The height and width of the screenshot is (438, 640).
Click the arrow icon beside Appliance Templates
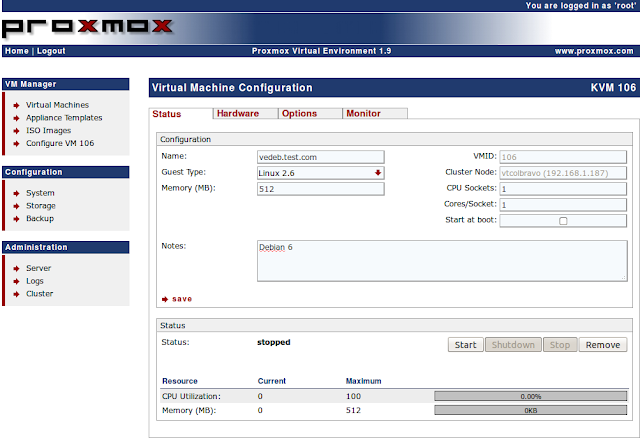click(x=16, y=118)
